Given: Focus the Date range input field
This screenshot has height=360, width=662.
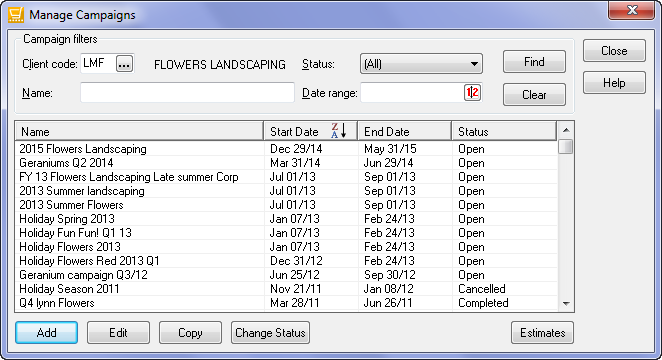Looking at the screenshot, I should coord(412,92).
